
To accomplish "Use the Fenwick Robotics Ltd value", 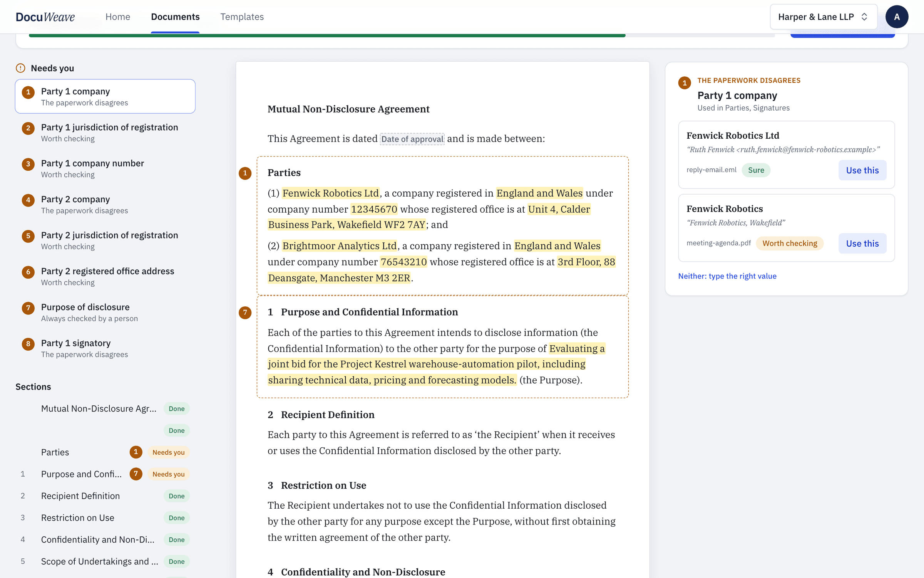I will (862, 170).
